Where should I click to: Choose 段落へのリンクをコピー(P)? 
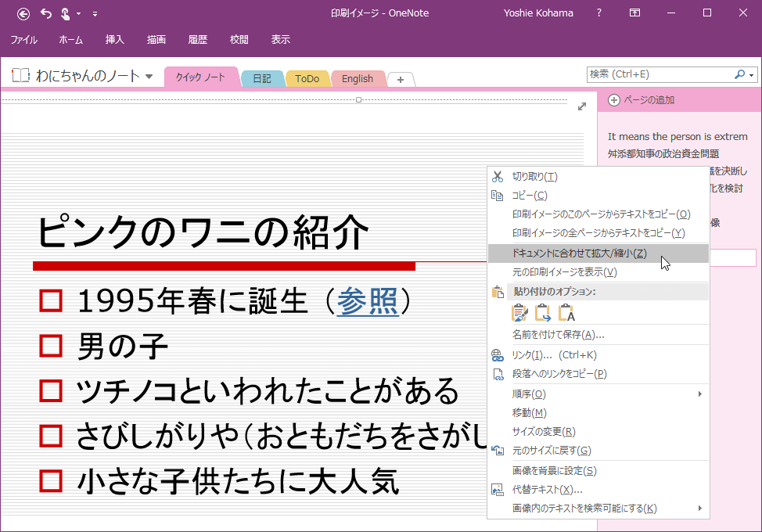click(x=598, y=374)
